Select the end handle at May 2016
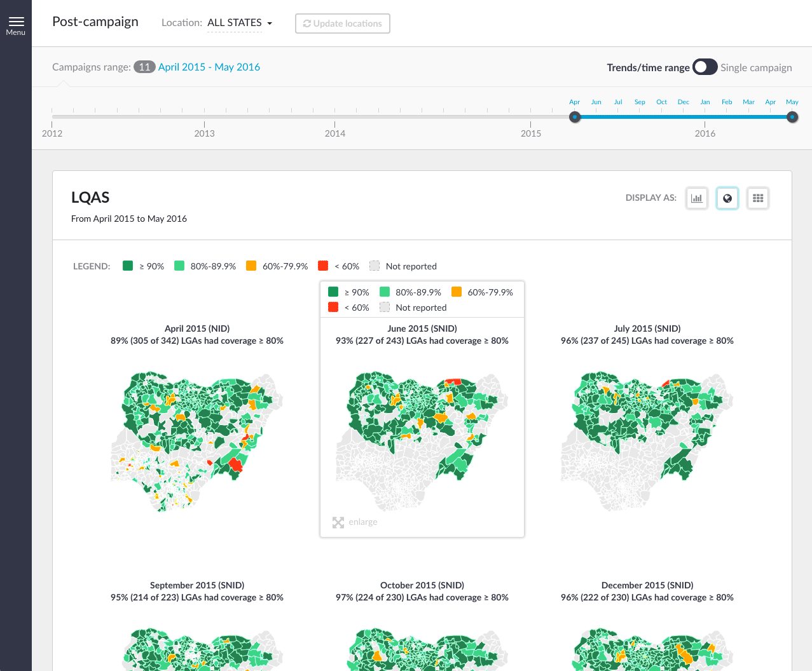The image size is (812, 671). click(792, 117)
